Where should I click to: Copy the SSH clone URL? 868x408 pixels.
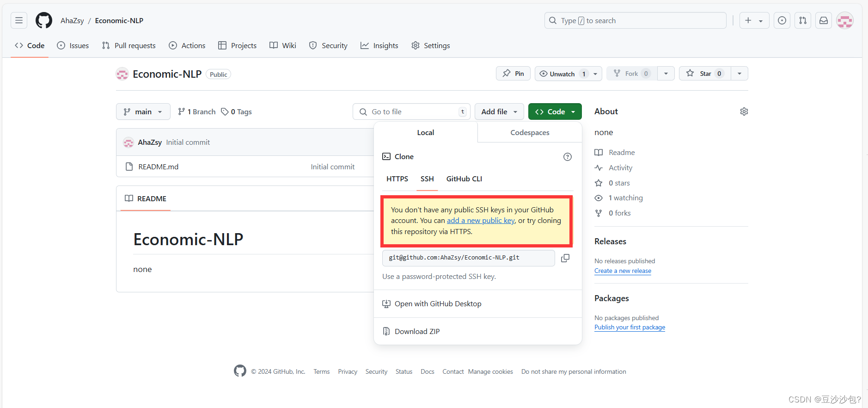(565, 258)
